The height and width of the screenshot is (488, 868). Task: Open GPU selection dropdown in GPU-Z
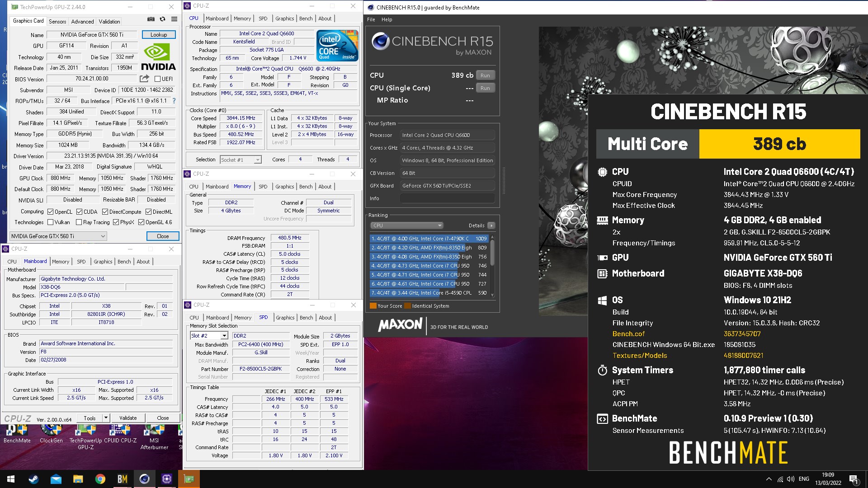point(58,236)
